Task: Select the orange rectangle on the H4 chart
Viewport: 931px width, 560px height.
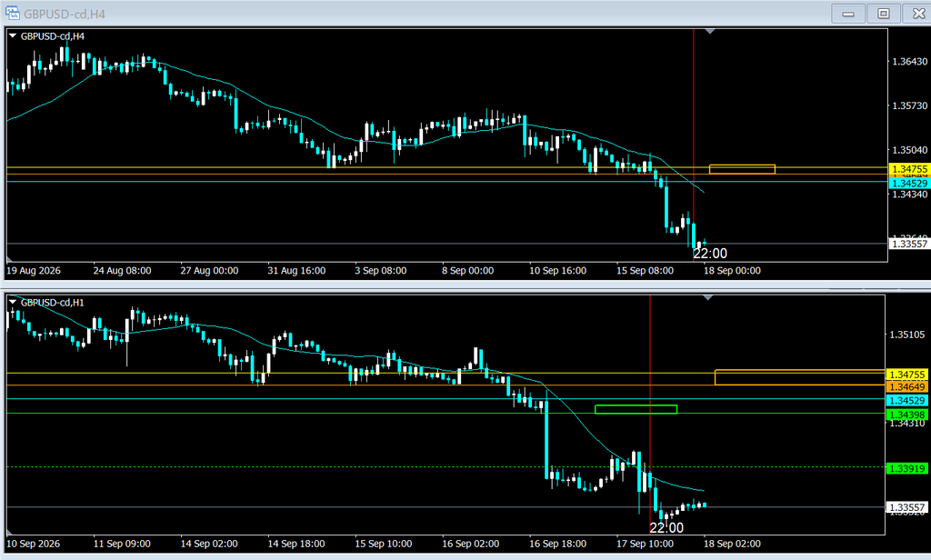Action: [x=742, y=169]
